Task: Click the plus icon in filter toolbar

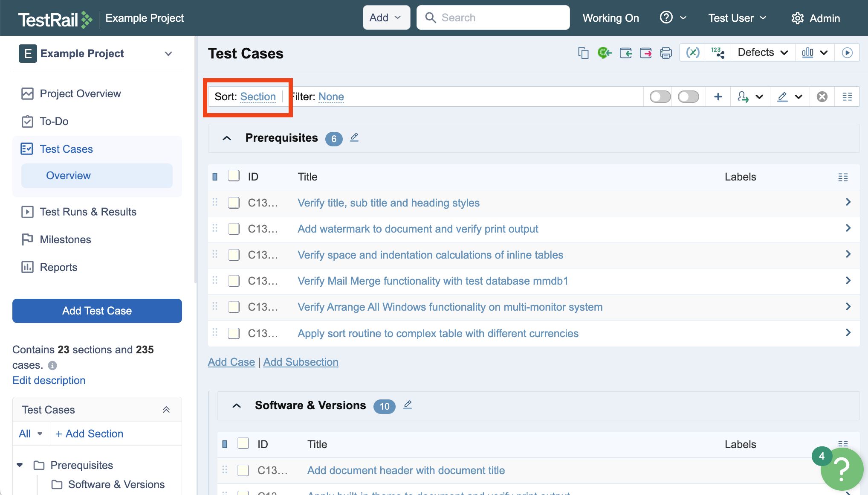Action: [718, 97]
